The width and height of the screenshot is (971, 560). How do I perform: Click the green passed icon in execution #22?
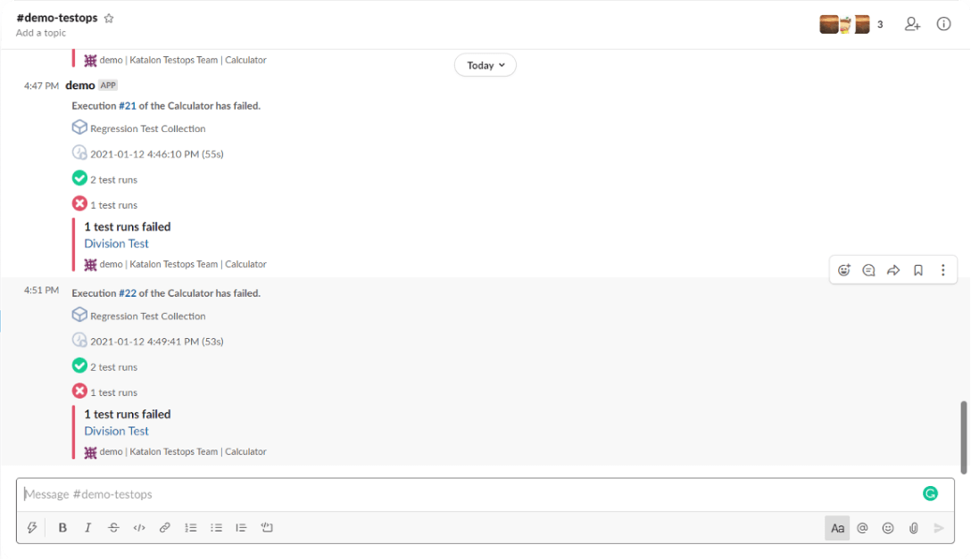click(x=79, y=366)
